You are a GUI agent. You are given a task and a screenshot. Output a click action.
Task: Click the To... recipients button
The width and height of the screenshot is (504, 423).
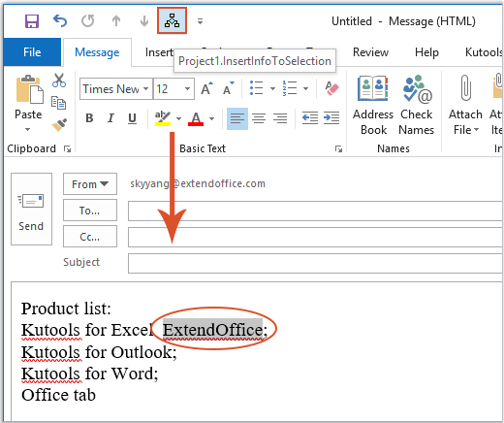click(90, 211)
